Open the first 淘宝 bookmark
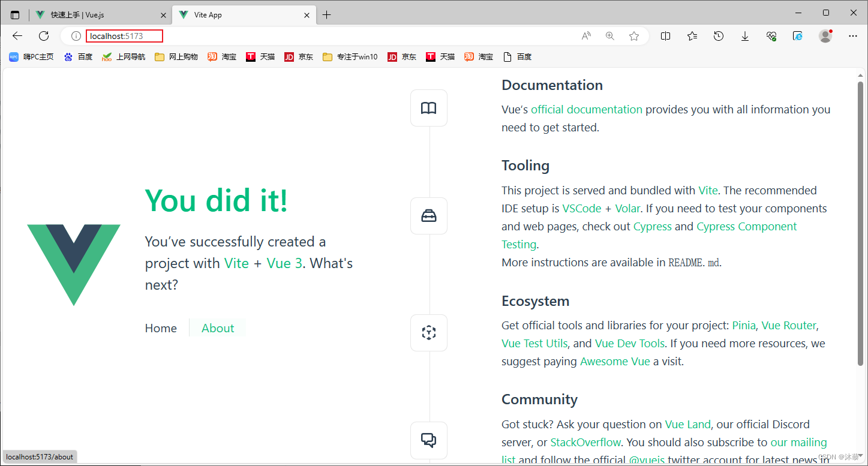The height and width of the screenshot is (466, 868). 222,57
